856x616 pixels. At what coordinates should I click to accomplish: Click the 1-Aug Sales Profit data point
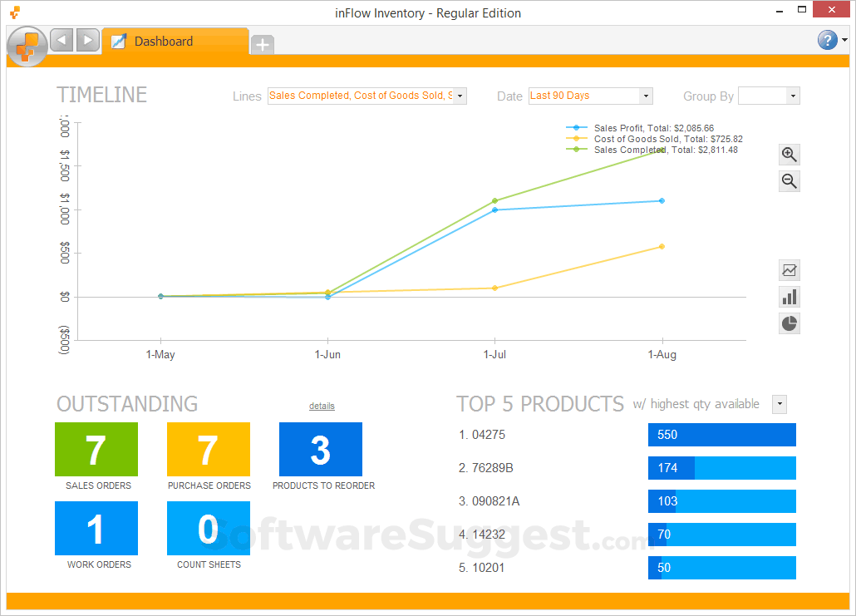pos(662,201)
